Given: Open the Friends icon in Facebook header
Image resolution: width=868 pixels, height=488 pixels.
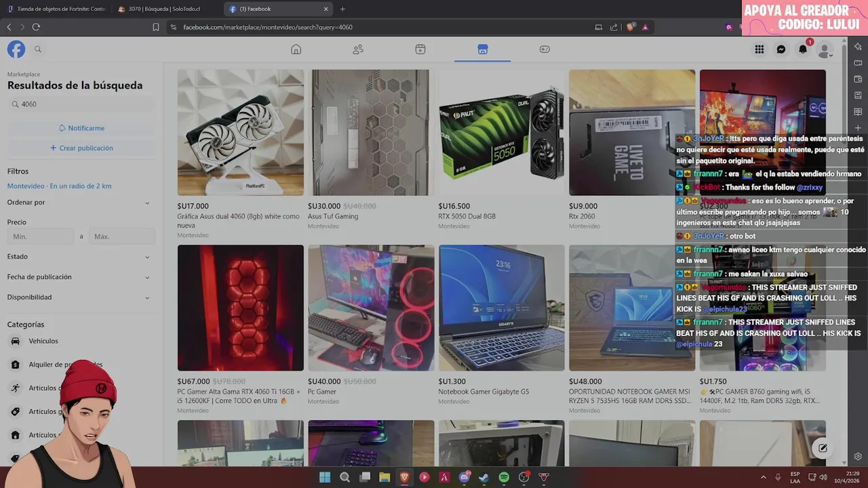Looking at the screenshot, I should [358, 49].
